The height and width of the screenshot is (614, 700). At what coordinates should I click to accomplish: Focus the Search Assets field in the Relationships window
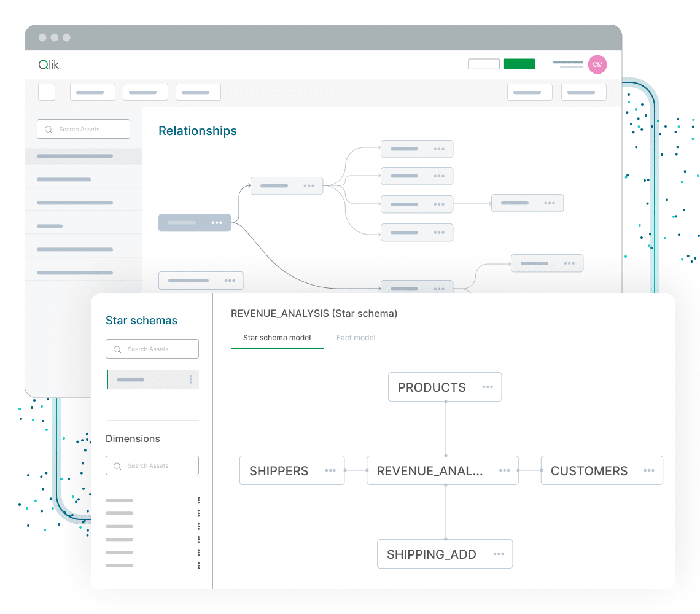click(84, 129)
